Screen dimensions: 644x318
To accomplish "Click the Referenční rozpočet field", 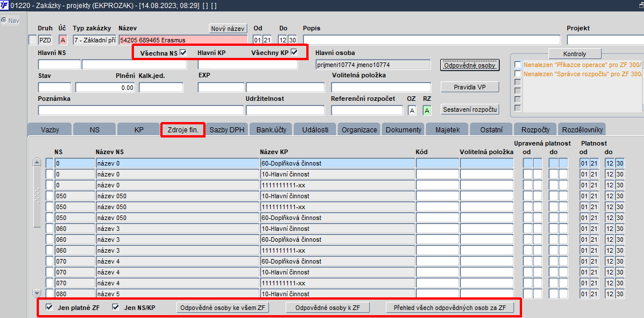I will [367, 110].
